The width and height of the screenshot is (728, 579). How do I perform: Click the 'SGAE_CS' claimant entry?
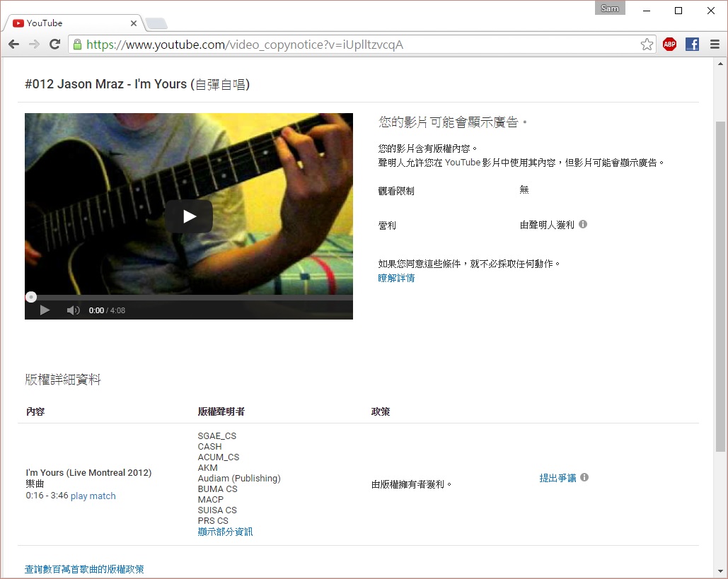tap(216, 436)
